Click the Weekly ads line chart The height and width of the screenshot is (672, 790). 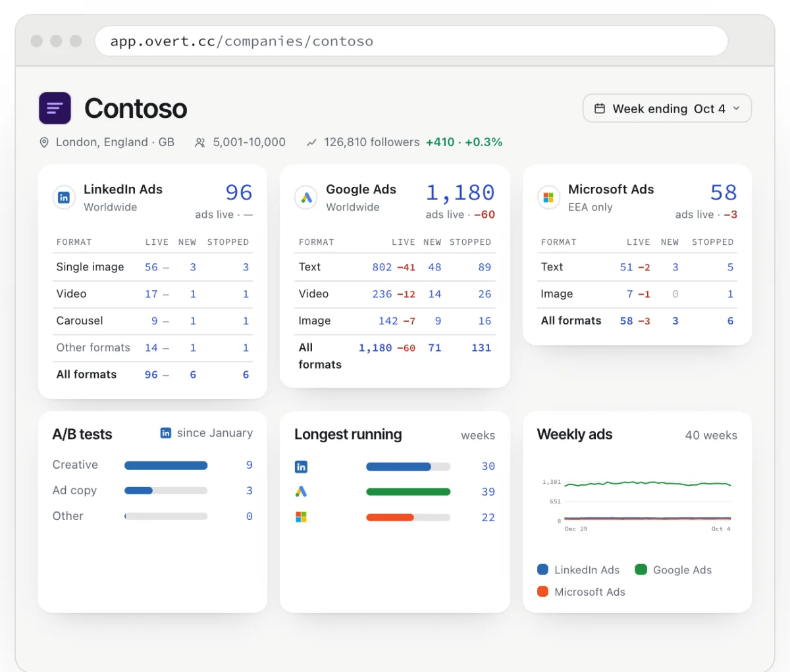point(637,504)
